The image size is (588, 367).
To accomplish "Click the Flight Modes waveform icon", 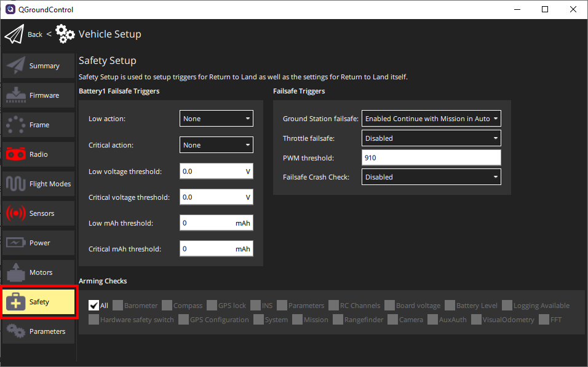I will 16,184.
